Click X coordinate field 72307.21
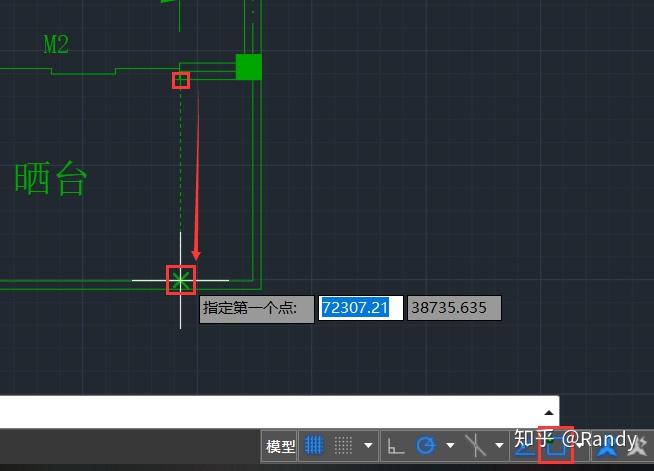Screen dimensions: 654x471 (361, 308)
